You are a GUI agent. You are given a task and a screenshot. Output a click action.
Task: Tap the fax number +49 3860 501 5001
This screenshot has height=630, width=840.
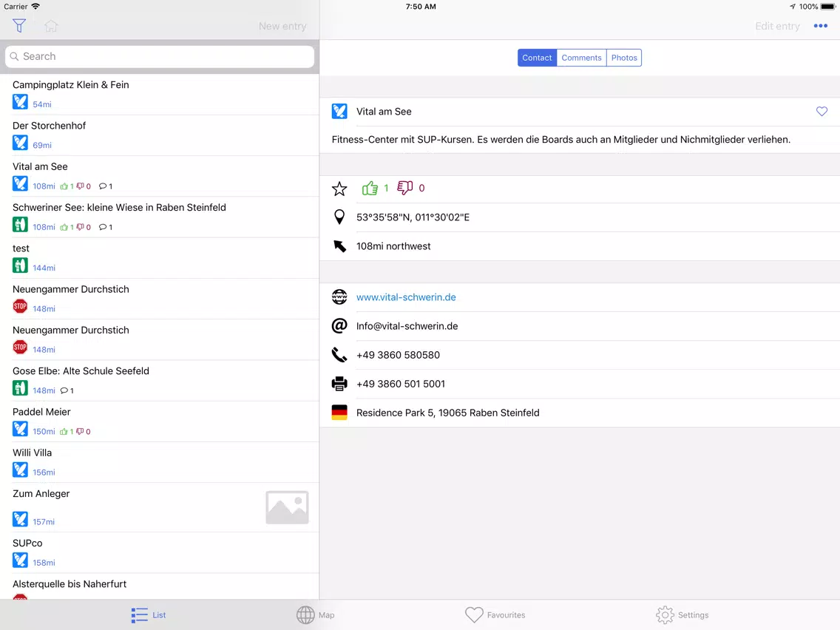point(401,384)
